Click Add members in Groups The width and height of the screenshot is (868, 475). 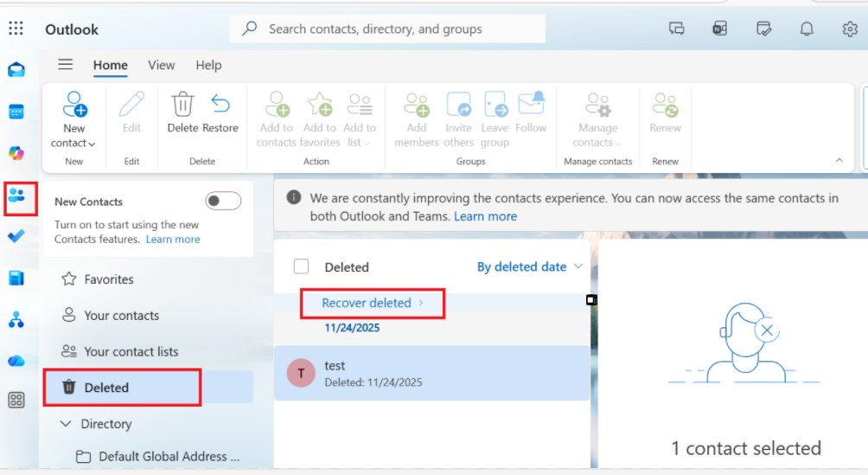pyautogui.click(x=417, y=119)
